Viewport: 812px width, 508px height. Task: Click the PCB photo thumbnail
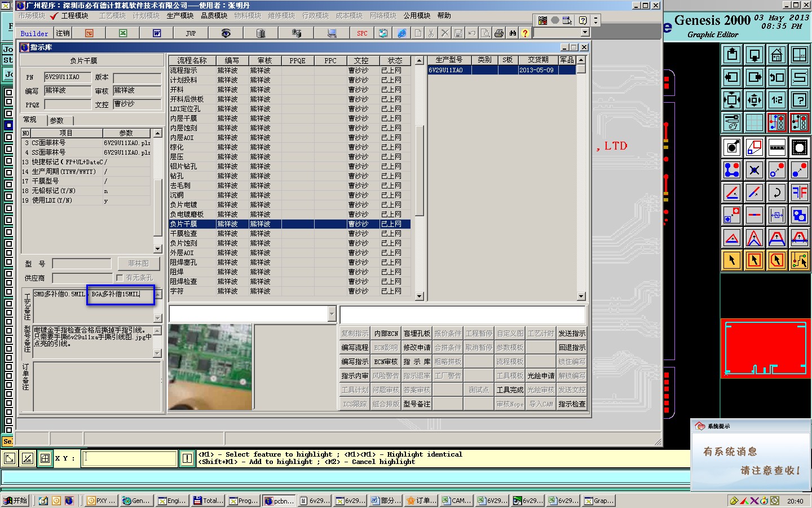tap(210, 367)
